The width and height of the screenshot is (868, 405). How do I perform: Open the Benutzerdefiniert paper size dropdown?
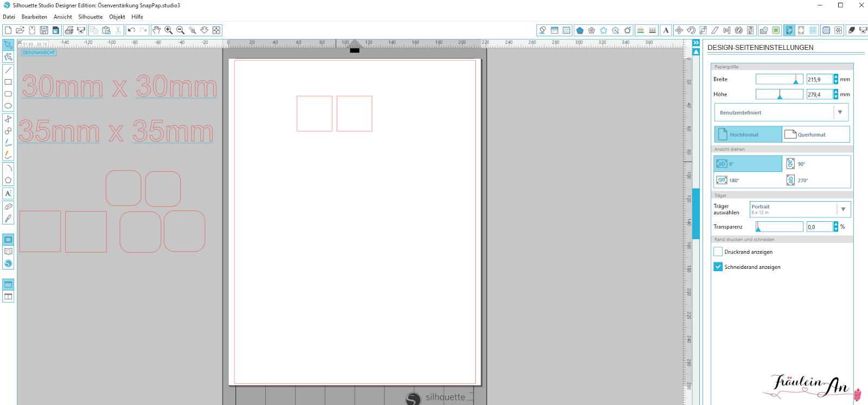point(781,112)
